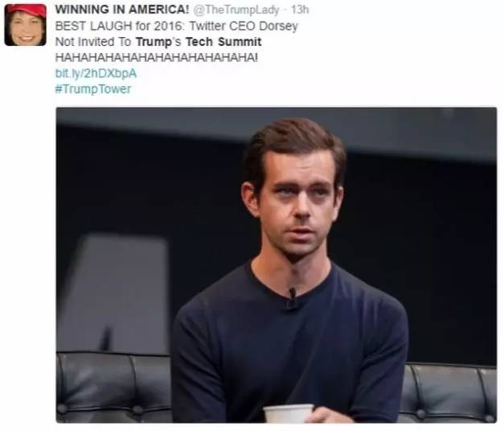Click the Not Invited To text
The image size is (504, 431).
point(93,42)
